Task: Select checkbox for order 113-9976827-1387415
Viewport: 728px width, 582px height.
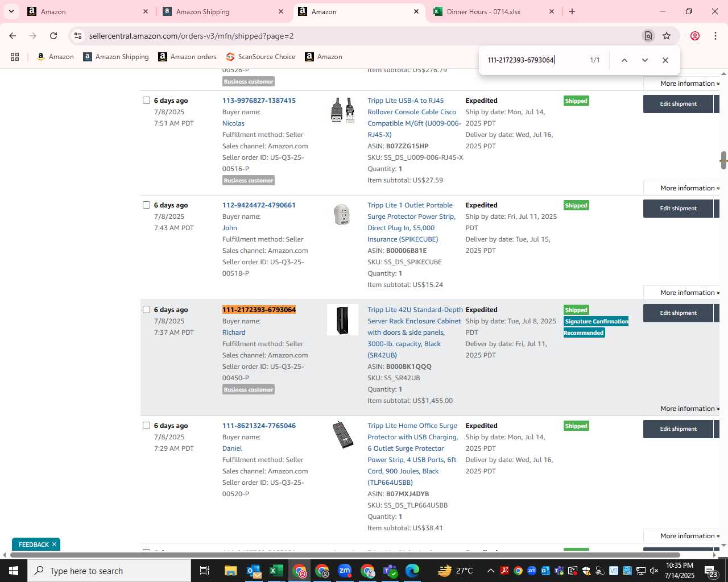Action: coord(146,100)
